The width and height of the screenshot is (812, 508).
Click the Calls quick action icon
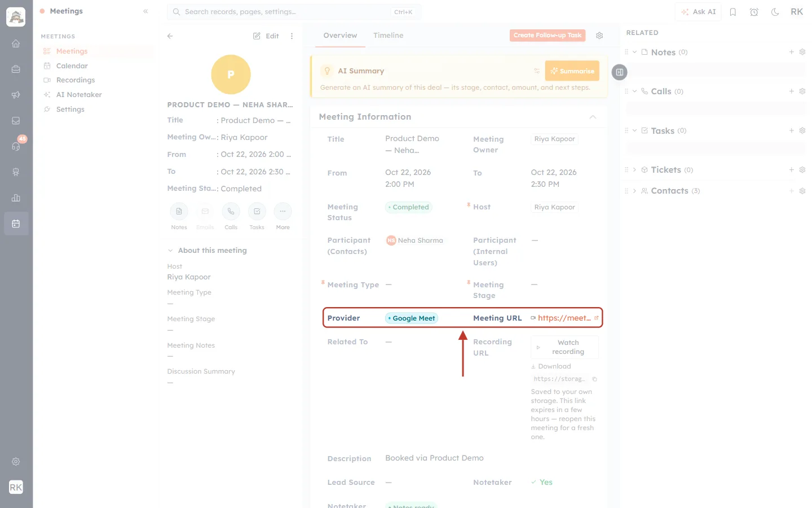tap(231, 212)
